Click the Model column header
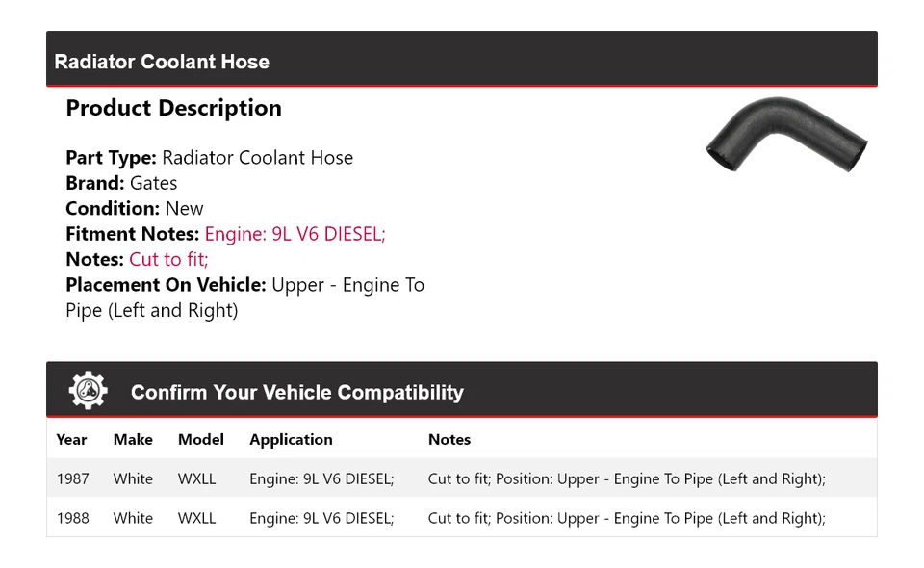Image resolution: width=924 pixels, height=568 pixels. pyautogui.click(x=200, y=439)
